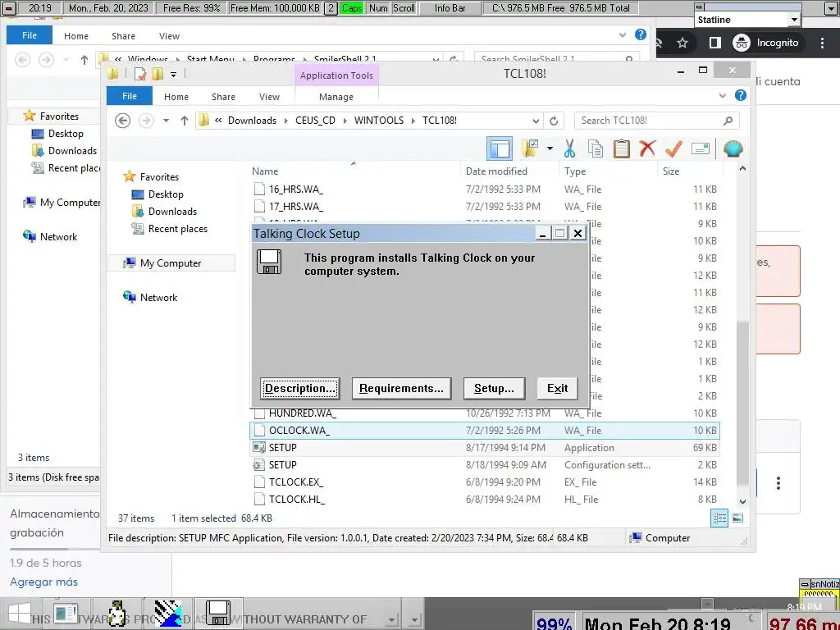
Task: Click scroll down arrow of file list
Action: [x=742, y=502]
